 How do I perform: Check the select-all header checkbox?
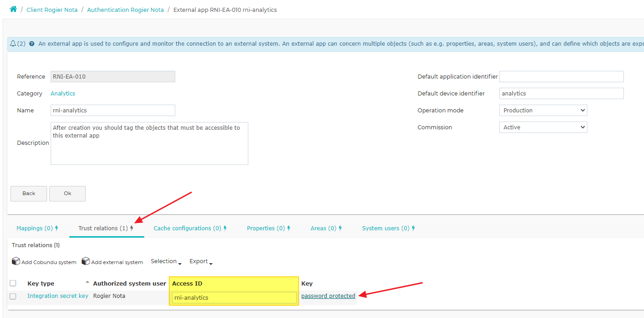[13, 283]
